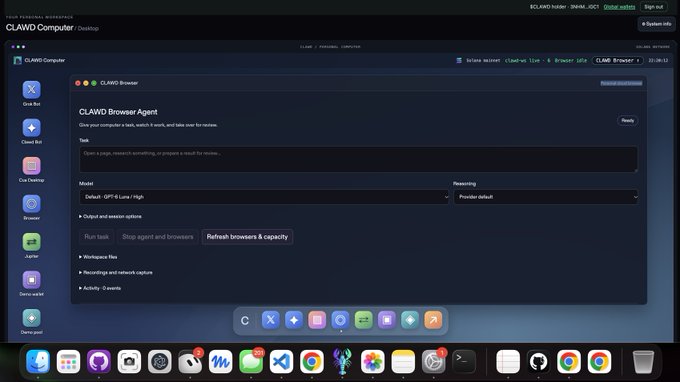Open the Terminal app in the dock
This screenshot has height=382, width=680.
(x=464, y=361)
